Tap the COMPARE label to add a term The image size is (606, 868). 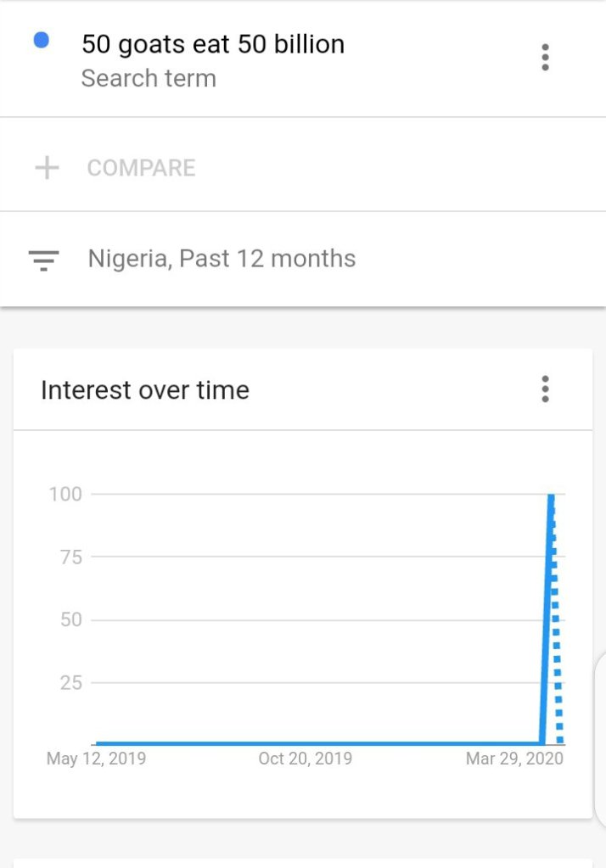click(x=141, y=168)
